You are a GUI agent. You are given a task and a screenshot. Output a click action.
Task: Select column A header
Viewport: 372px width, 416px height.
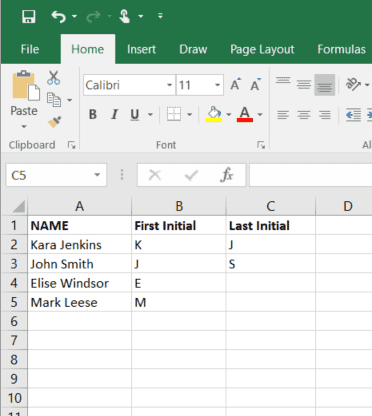click(x=79, y=206)
